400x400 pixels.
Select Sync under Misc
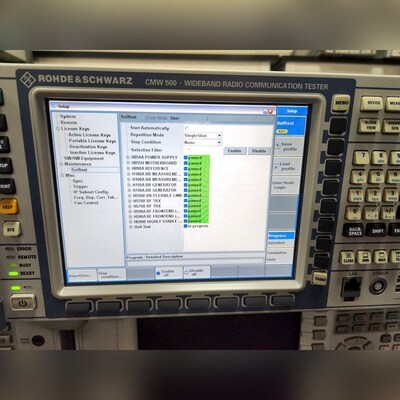pos(78,181)
